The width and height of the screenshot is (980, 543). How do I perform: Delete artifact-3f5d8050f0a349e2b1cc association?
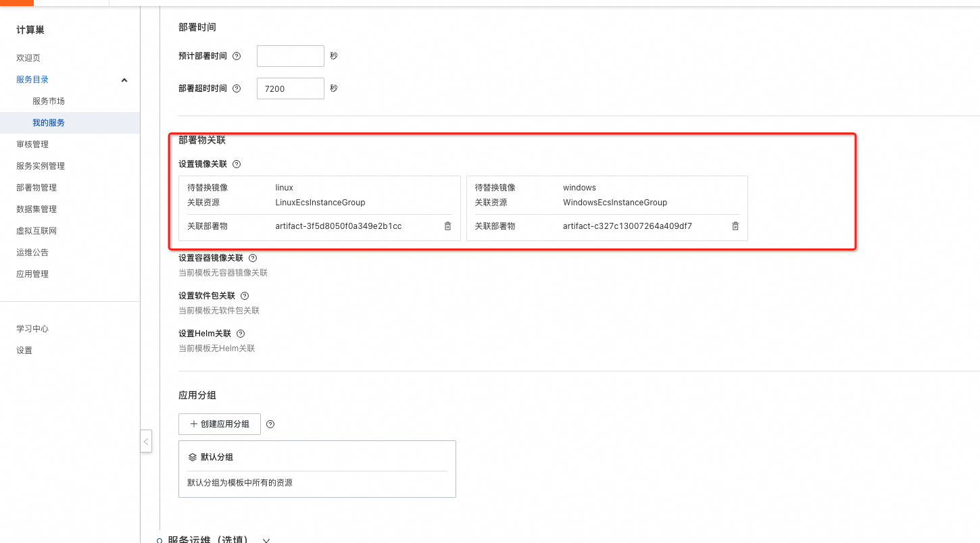(447, 226)
